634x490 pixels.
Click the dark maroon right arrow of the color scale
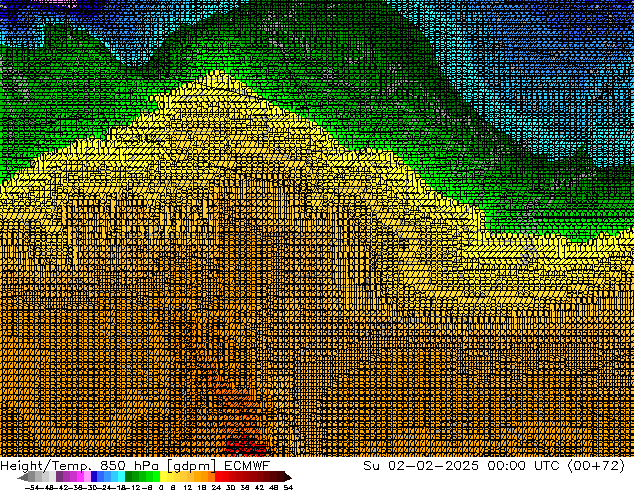click(x=288, y=478)
